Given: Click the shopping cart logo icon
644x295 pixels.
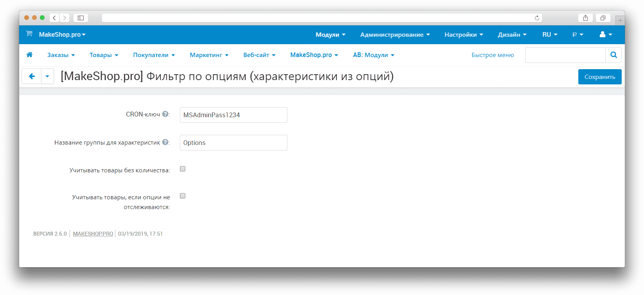Looking at the screenshot, I should [29, 34].
